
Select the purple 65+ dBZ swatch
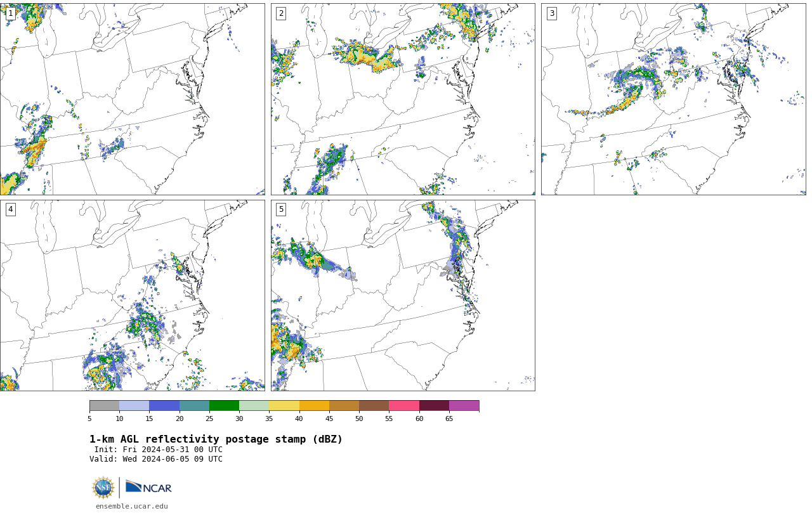464,406
